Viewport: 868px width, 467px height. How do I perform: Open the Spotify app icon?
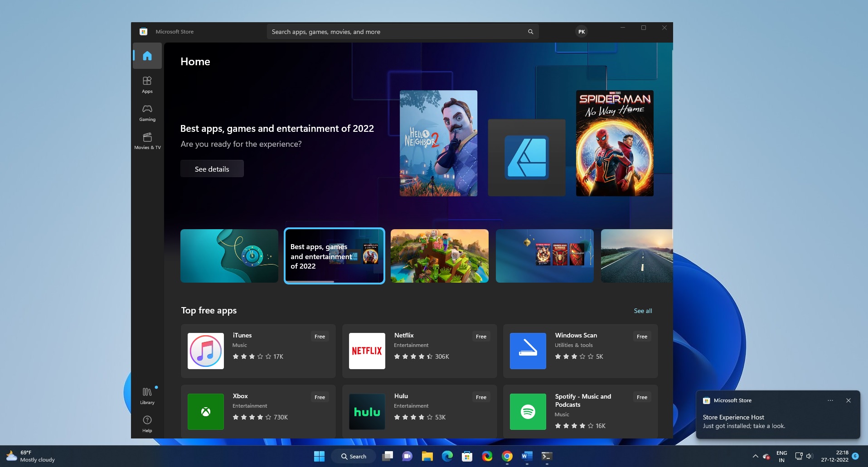pos(528,412)
